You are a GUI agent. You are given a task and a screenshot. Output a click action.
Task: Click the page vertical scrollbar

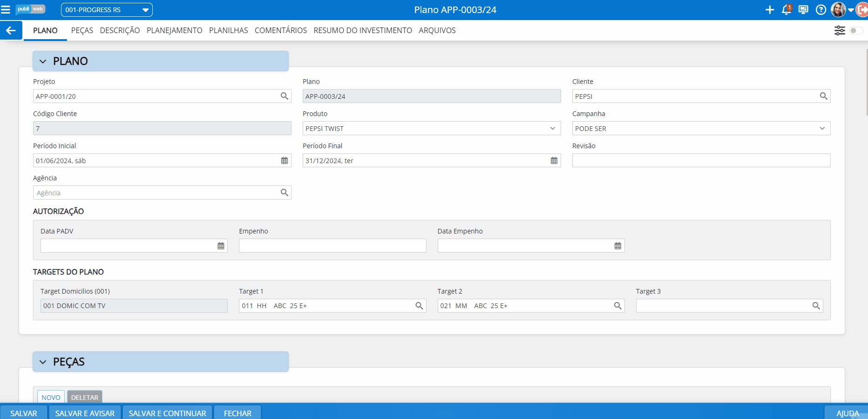coord(867,82)
